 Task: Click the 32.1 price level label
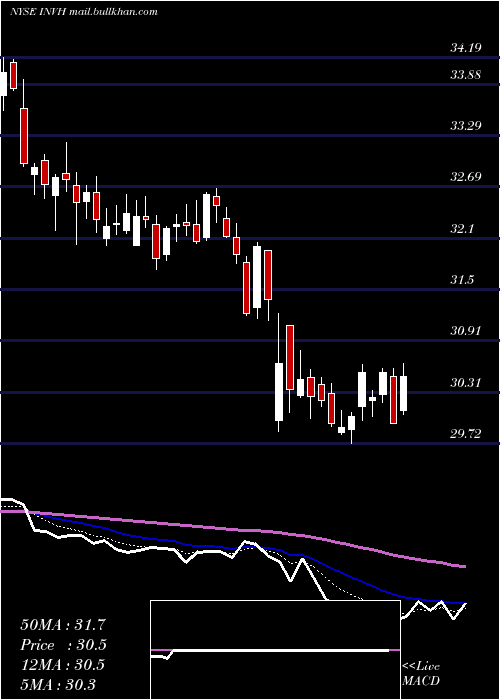coord(462,229)
